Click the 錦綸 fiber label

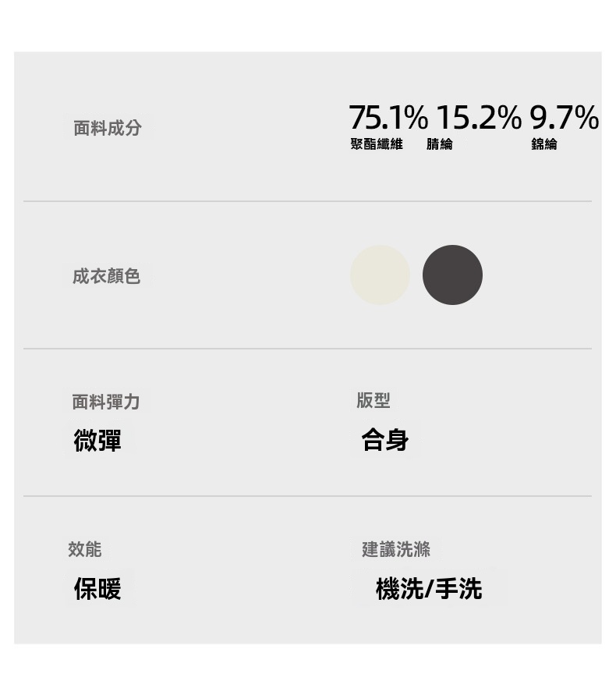pyautogui.click(x=544, y=144)
